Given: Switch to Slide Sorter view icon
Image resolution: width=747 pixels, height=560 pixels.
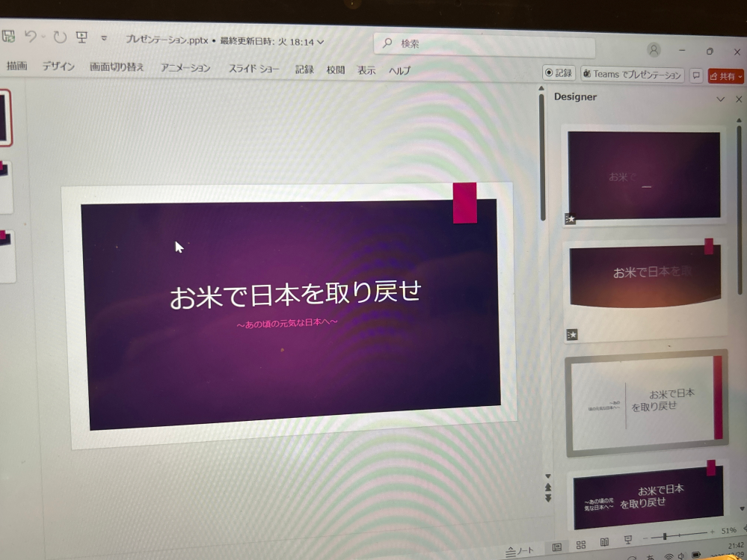Looking at the screenshot, I should 582,544.
